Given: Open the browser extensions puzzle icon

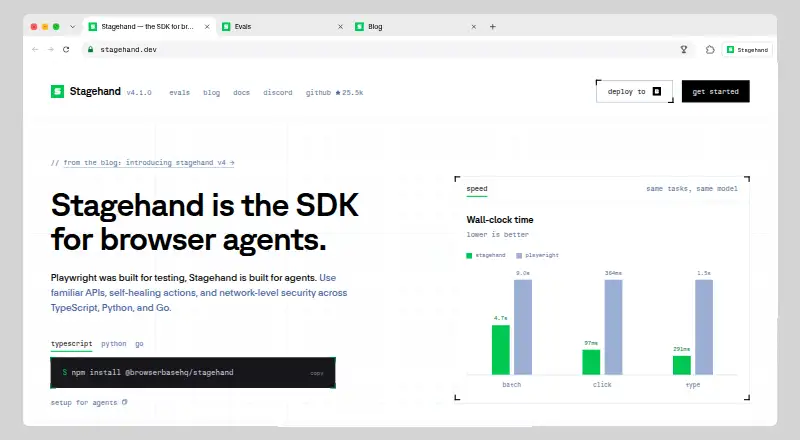Looking at the screenshot, I should [x=710, y=50].
